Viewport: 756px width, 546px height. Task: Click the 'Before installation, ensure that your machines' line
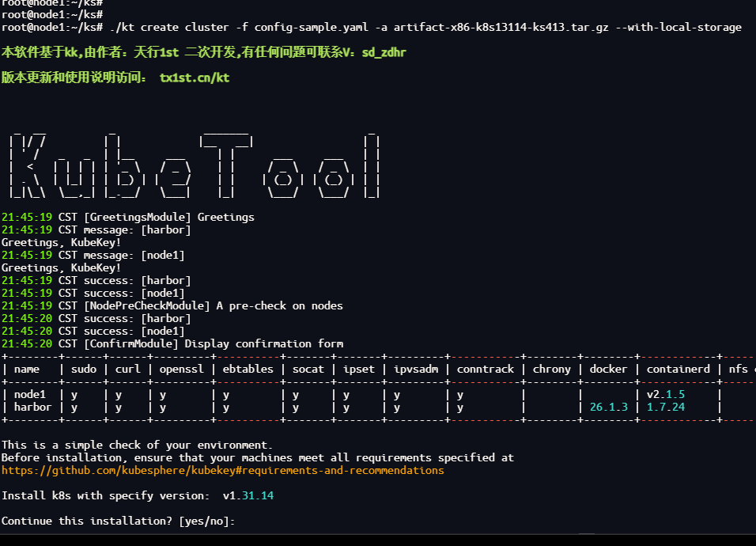coord(258,457)
